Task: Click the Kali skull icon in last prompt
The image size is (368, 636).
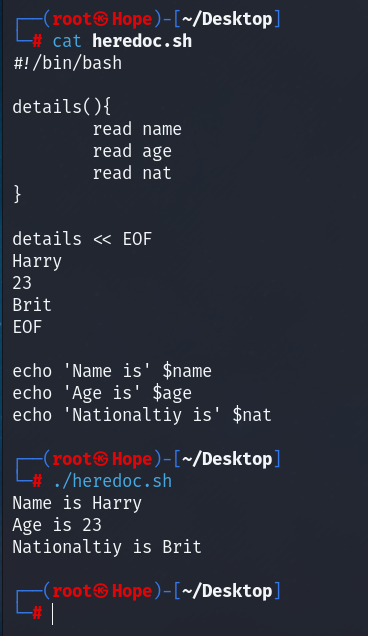Action: (x=101, y=591)
